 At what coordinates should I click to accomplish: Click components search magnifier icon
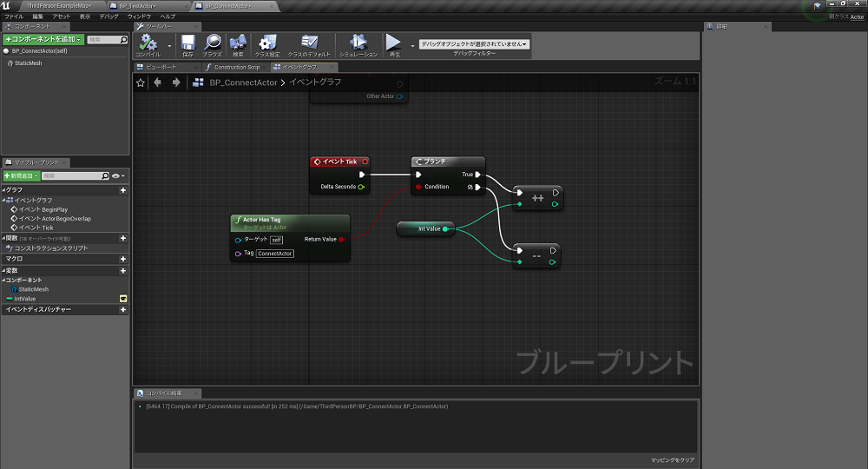coord(123,40)
